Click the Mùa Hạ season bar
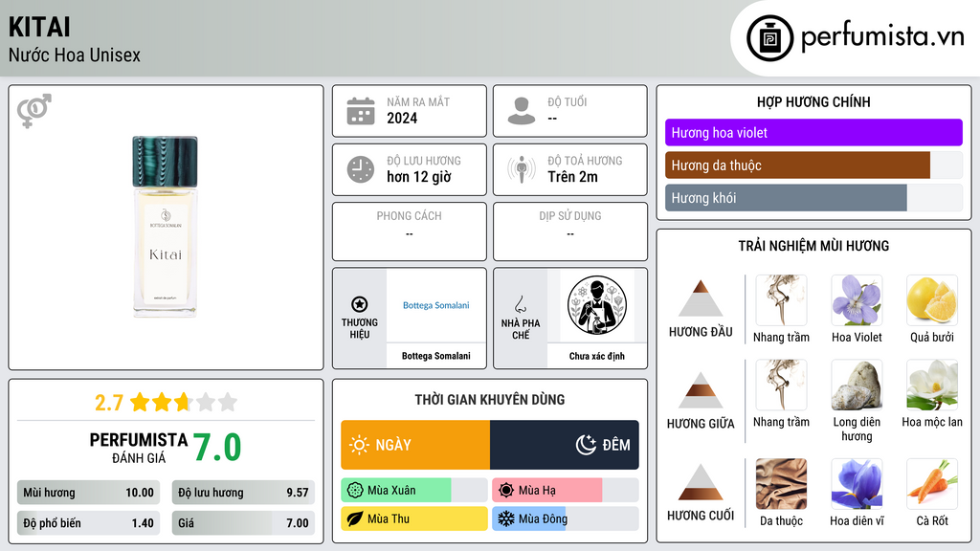The width and height of the screenshot is (980, 551). 566,491
